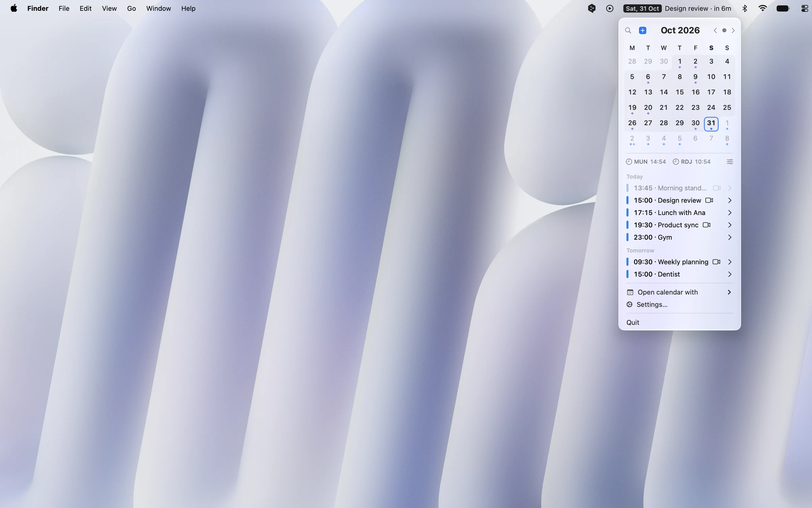Click Sat, 31 Oct menu bar date
The image size is (812, 508).
coord(642,8)
